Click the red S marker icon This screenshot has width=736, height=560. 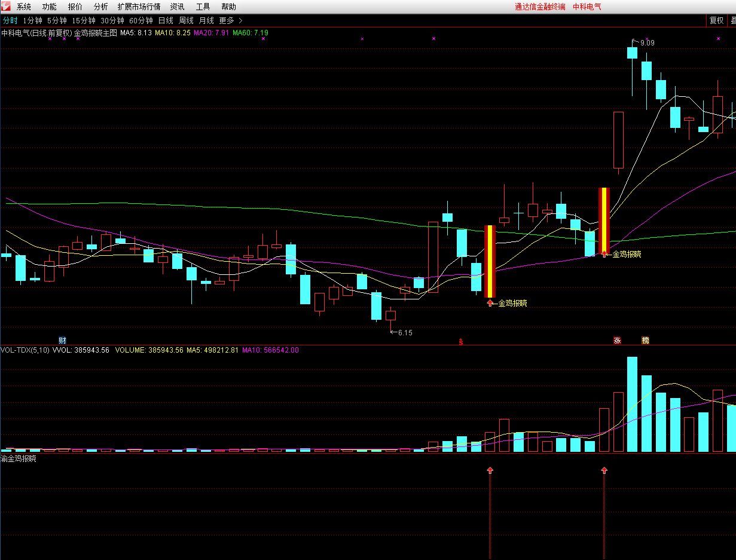click(460, 342)
